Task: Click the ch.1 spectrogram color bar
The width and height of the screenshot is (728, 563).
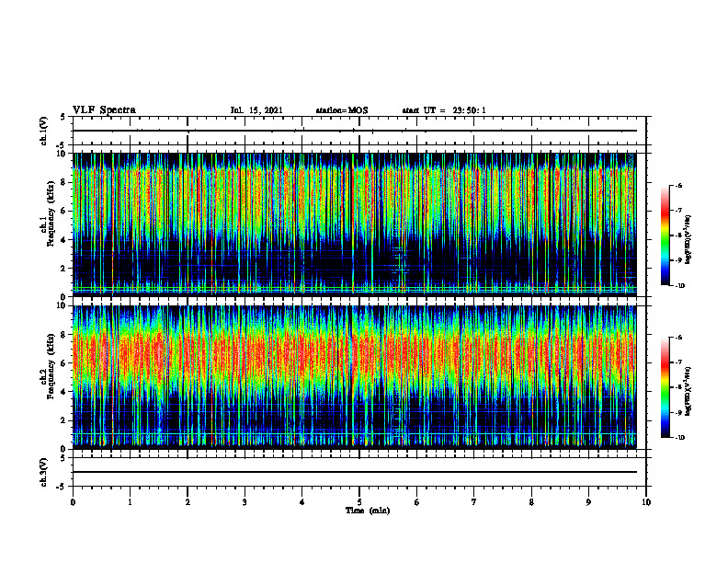Action: click(x=665, y=236)
